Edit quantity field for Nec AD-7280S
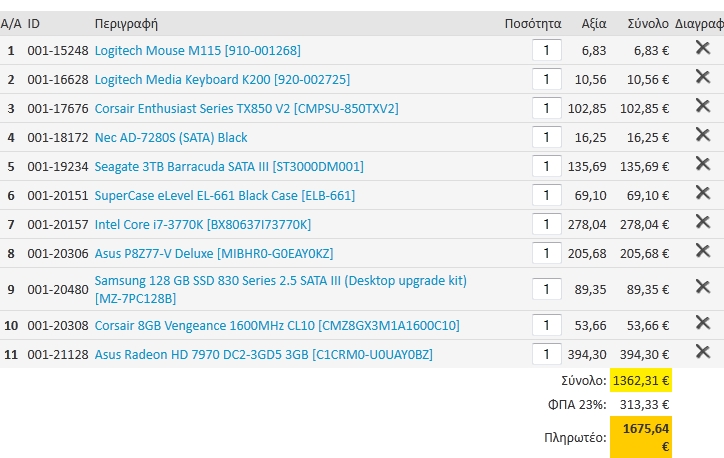 tap(547, 137)
